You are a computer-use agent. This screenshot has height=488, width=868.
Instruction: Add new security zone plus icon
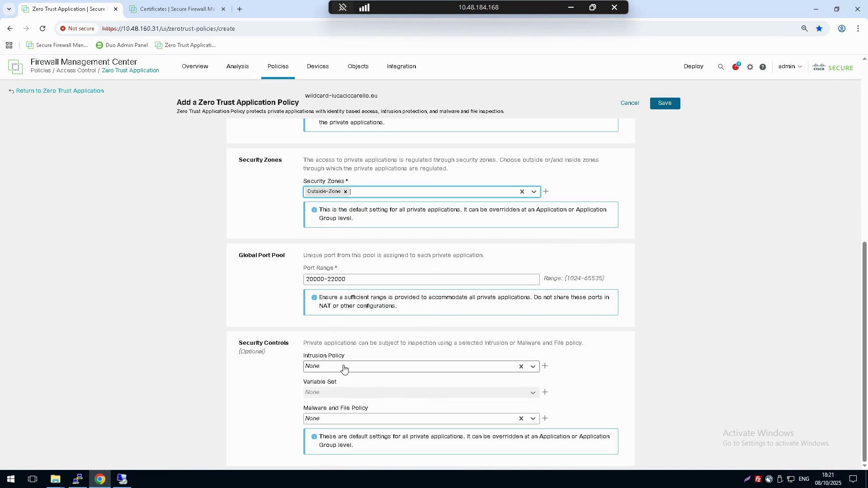pos(546,192)
